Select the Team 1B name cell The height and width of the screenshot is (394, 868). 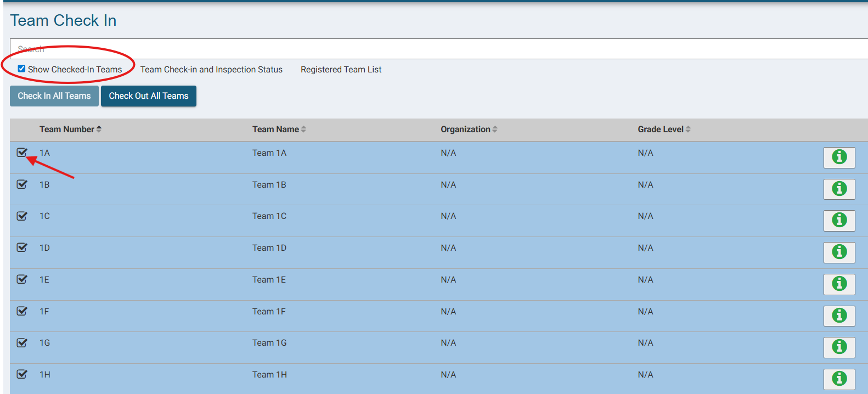coord(269,185)
